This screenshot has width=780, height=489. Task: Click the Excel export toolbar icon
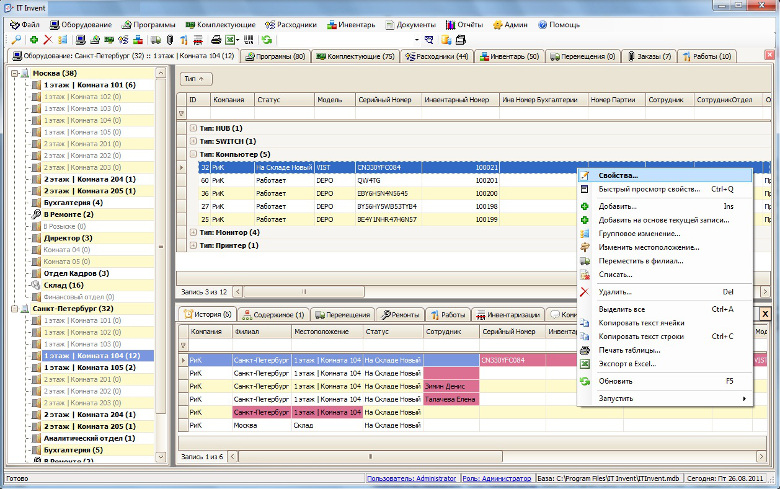[x=231, y=40]
